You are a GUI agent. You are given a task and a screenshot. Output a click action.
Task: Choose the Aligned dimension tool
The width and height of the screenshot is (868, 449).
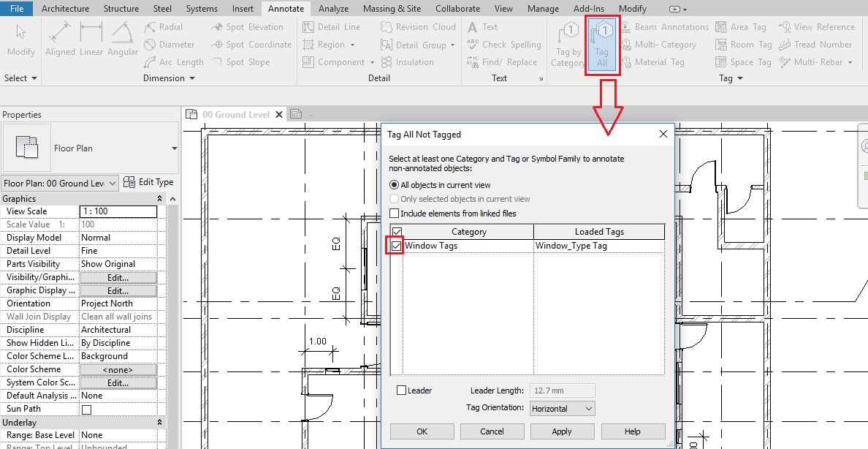(x=60, y=39)
